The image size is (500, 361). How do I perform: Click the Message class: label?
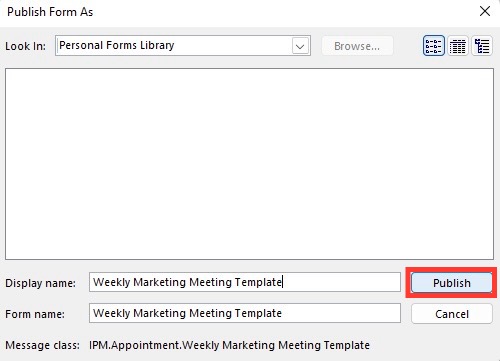click(42, 345)
